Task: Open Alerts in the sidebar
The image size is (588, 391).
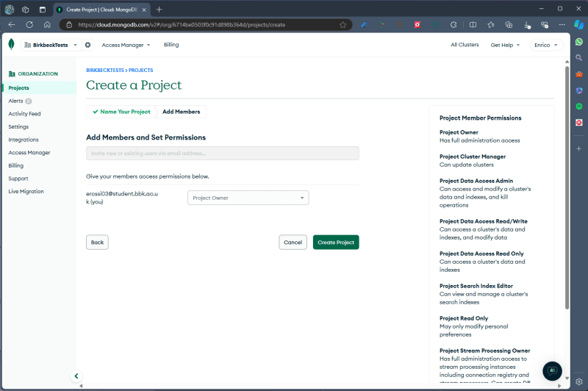Action: coord(15,101)
